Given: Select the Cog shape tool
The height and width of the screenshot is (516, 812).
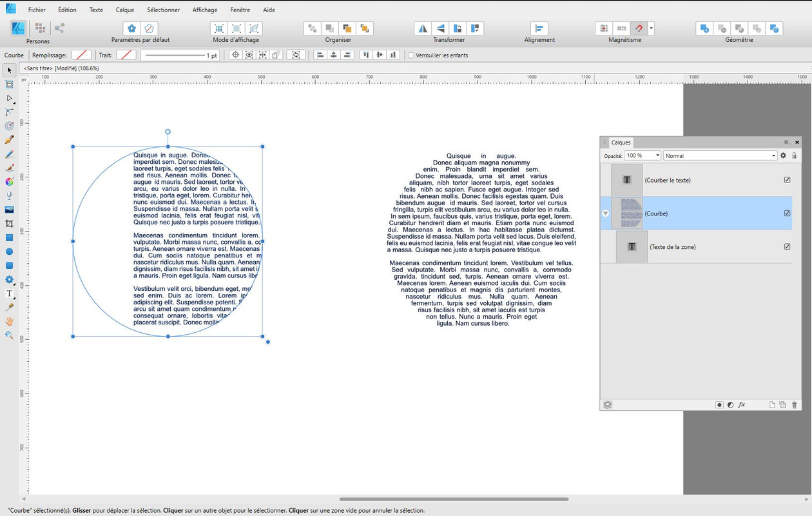Looking at the screenshot, I should 9,279.
